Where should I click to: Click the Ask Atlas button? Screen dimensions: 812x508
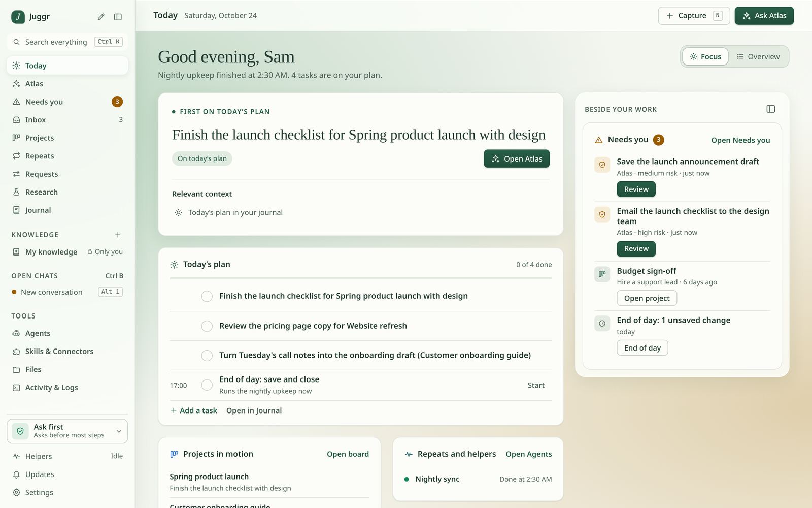click(764, 16)
